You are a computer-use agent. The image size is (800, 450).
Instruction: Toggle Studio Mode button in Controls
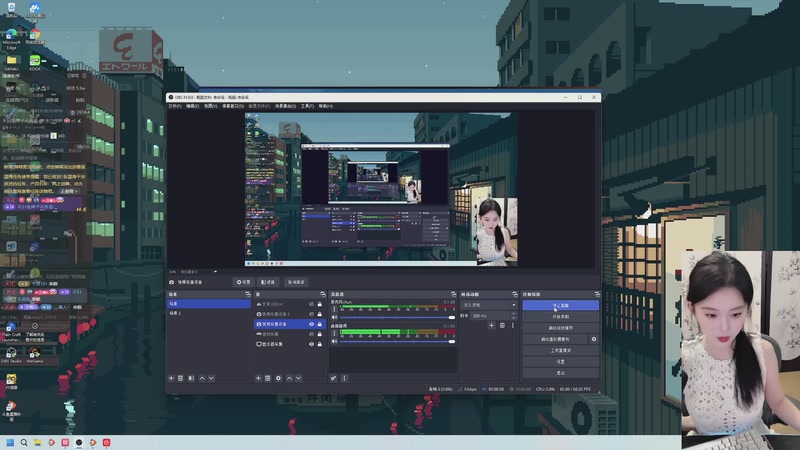(x=560, y=351)
